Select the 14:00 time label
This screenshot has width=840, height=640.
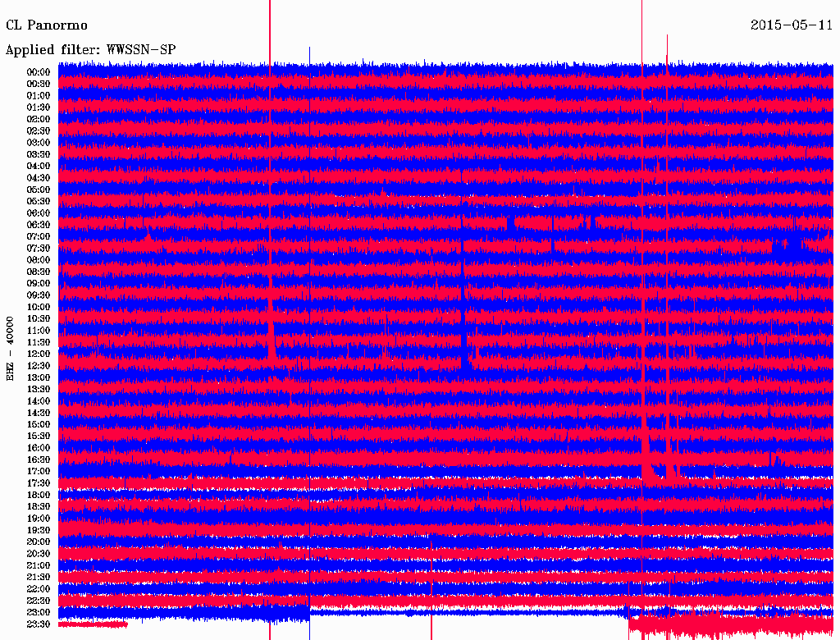39,401
